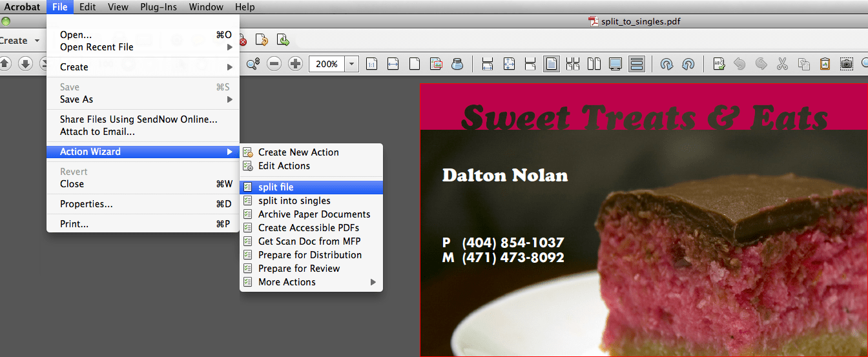868x357 pixels.
Task: Expand the Save As submenu
Action: coord(143,99)
